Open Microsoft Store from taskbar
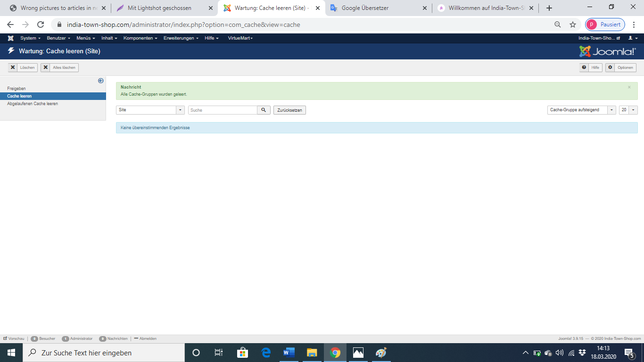The width and height of the screenshot is (644, 362). (x=242, y=353)
